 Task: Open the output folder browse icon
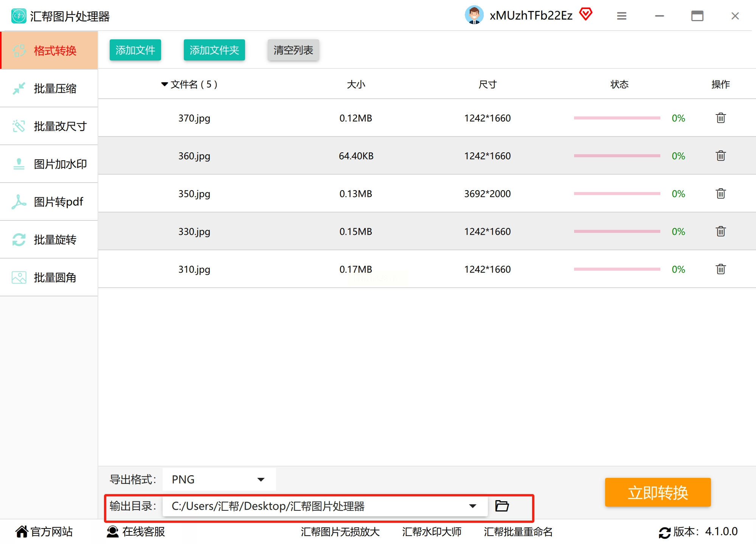pos(502,506)
